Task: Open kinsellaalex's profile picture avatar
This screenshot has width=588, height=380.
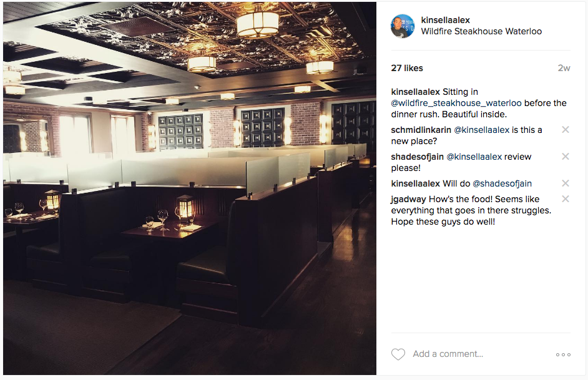Action: coord(403,26)
